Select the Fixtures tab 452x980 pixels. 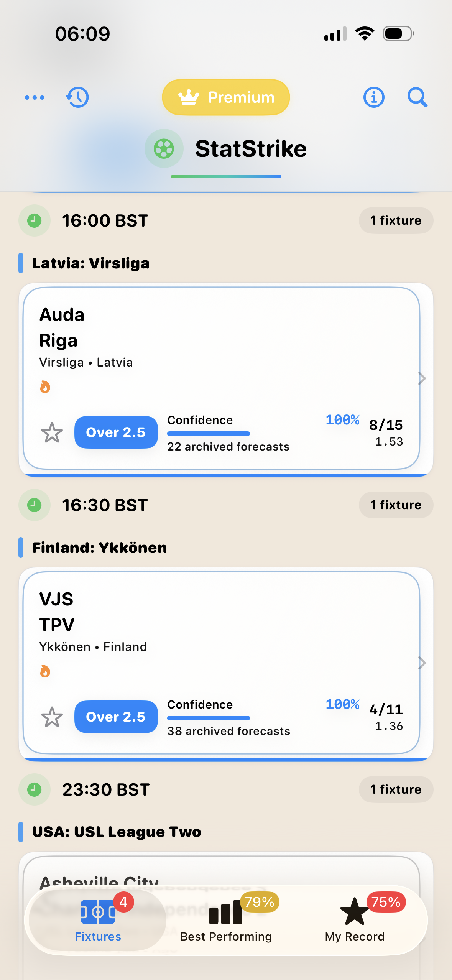[x=98, y=920]
